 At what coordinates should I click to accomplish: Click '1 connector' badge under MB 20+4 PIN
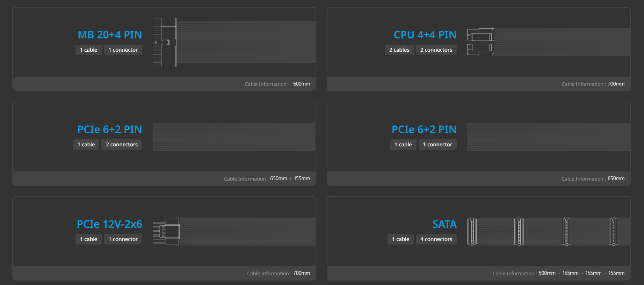(123, 50)
